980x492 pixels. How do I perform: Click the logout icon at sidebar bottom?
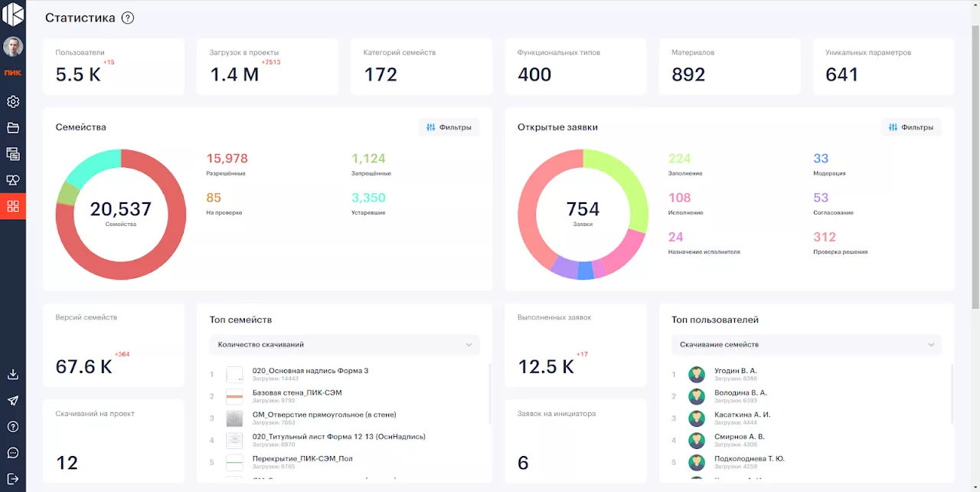tap(13, 479)
